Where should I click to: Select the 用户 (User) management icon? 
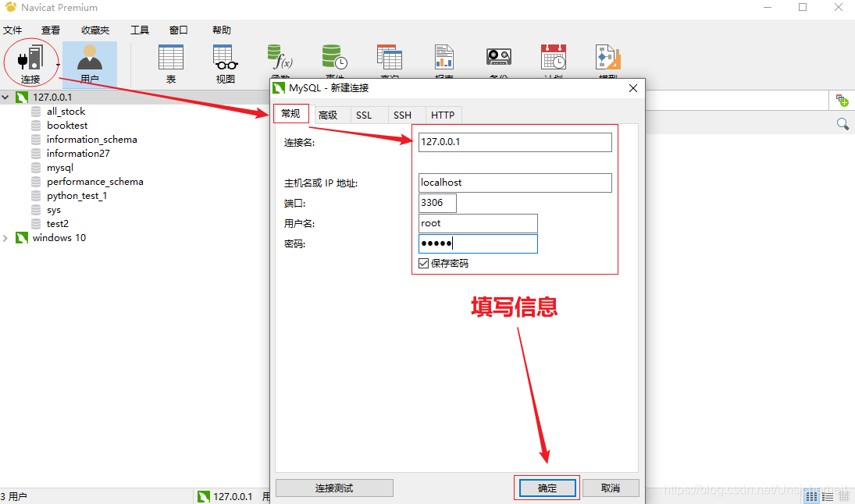tap(90, 59)
